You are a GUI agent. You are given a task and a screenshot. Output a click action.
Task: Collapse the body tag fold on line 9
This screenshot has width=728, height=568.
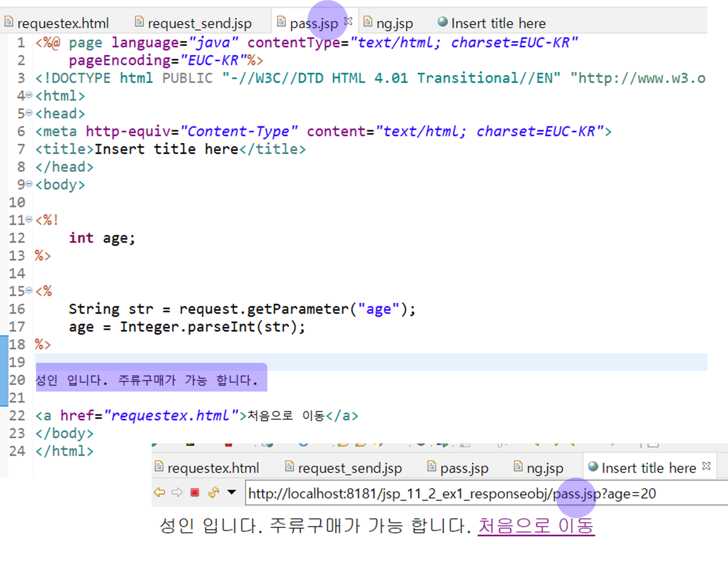tap(29, 184)
